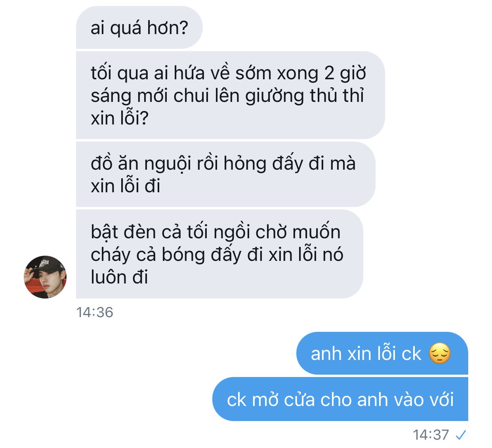Open the sender's profile avatar photo

point(45,277)
